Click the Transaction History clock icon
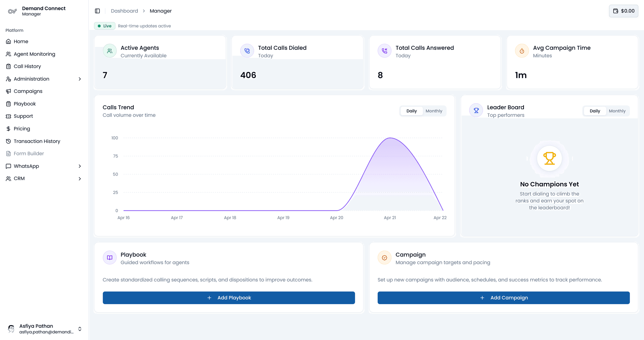644x340 pixels. 8,141
